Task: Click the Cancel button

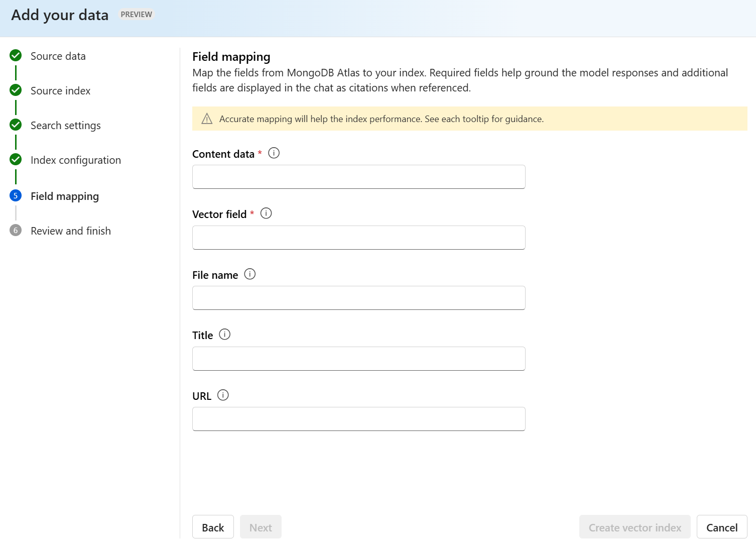Action: tap(721, 527)
